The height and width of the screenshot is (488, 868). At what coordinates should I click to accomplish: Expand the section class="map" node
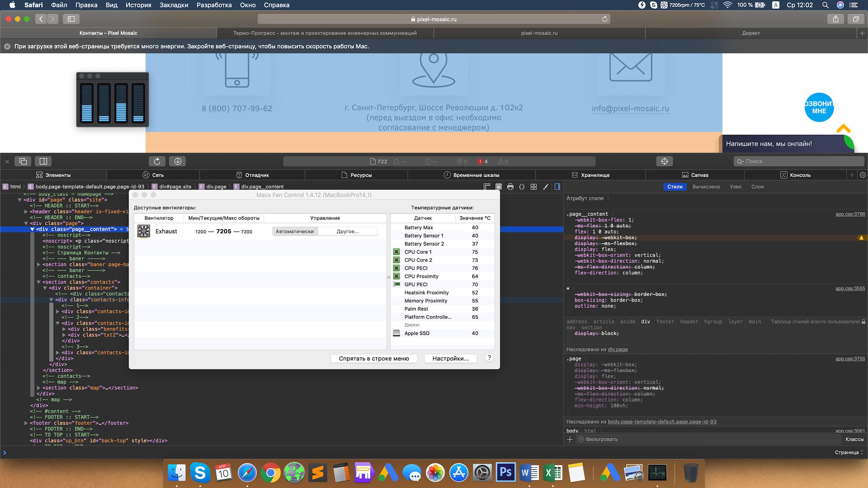click(39, 388)
